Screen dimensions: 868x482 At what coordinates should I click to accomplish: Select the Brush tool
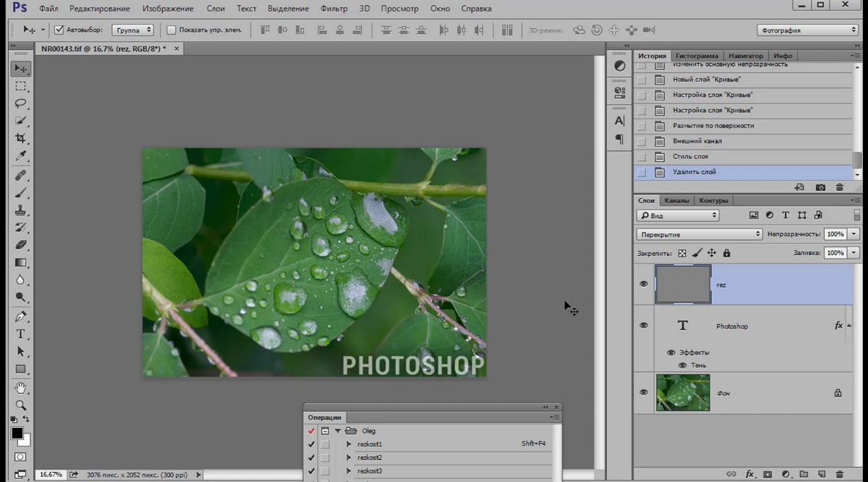(20, 193)
